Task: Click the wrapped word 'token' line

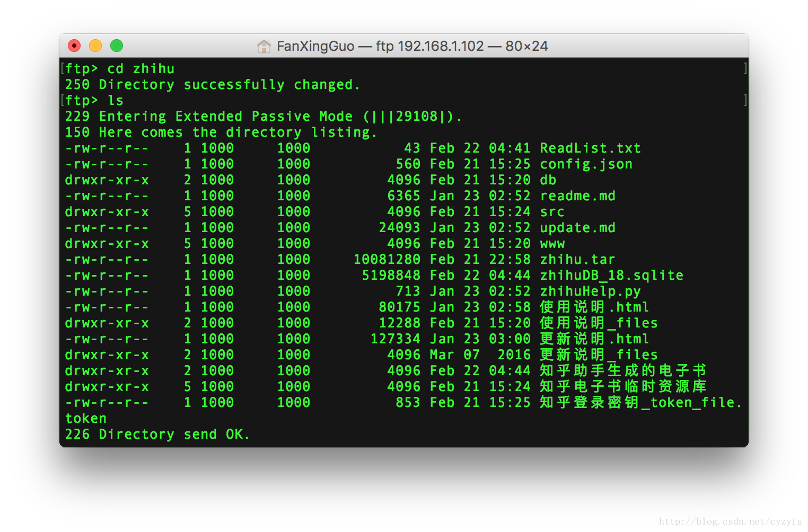Action: click(86, 419)
